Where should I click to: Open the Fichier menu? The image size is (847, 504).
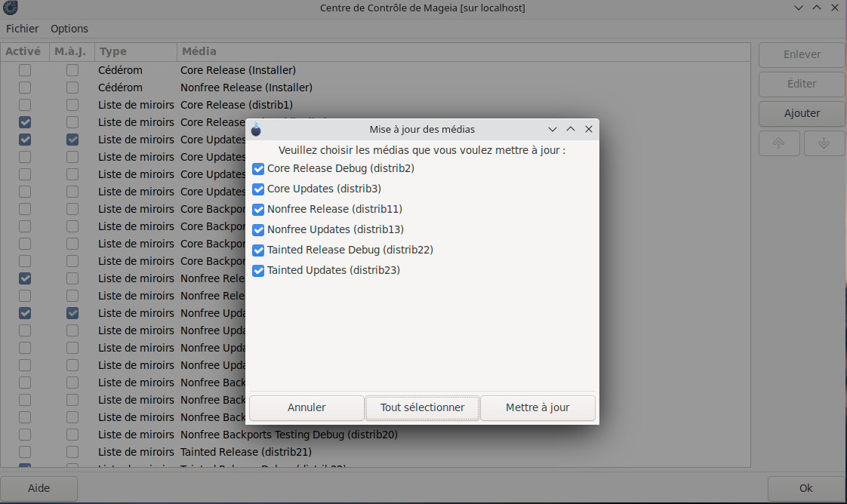coord(22,29)
